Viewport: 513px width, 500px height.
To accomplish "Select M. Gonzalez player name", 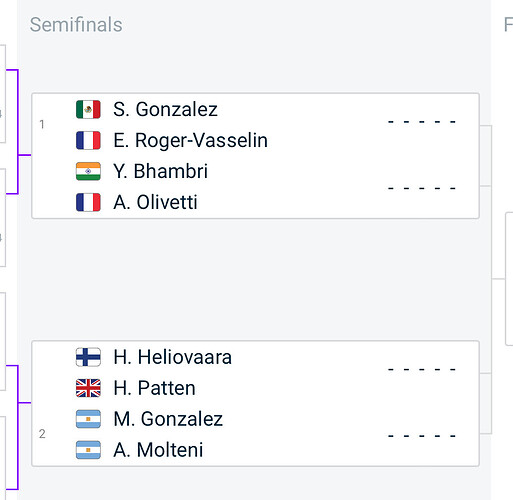I will (x=168, y=419).
